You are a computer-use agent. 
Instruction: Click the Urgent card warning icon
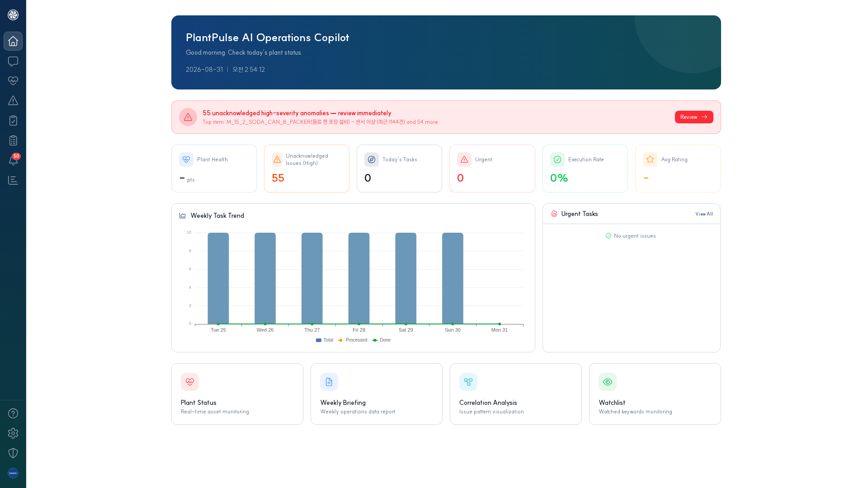pyautogui.click(x=464, y=160)
